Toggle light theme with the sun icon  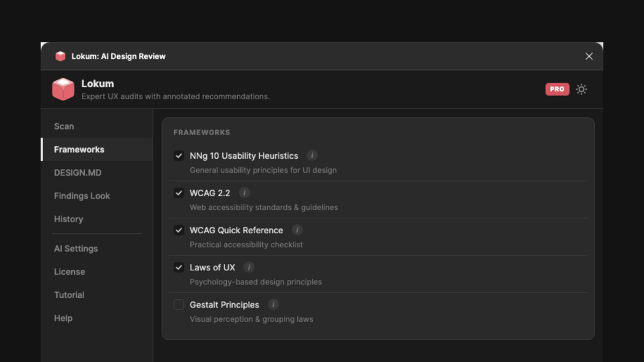point(581,89)
